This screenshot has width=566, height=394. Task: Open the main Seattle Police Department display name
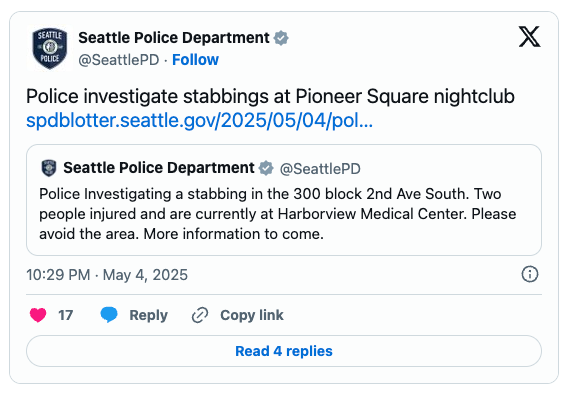(x=174, y=38)
